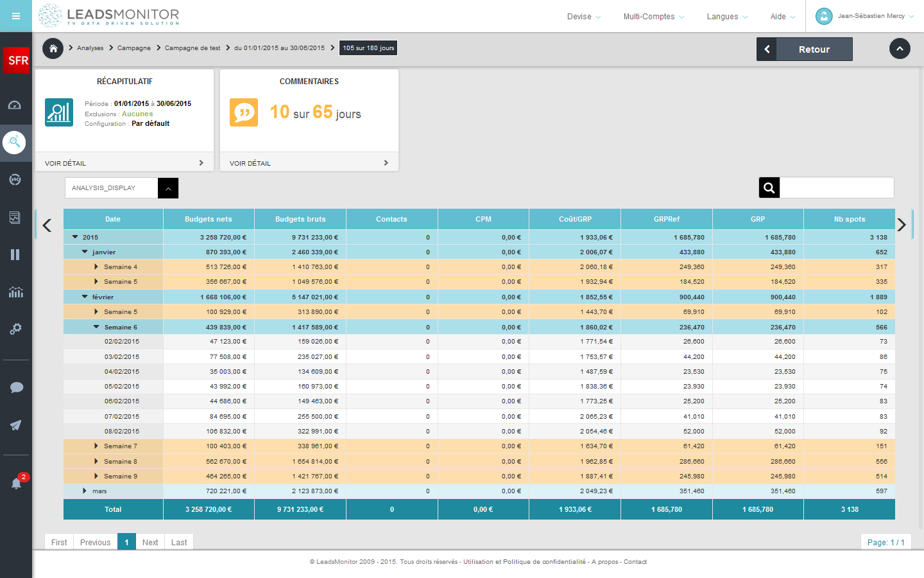Expand the Semaine 9 row
The height and width of the screenshot is (578, 924).
click(96, 476)
